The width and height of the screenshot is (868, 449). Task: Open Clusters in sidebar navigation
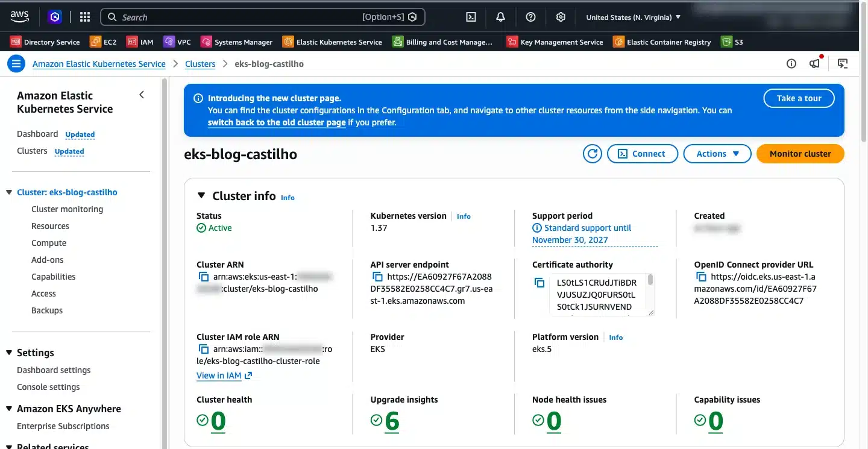tap(32, 151)
